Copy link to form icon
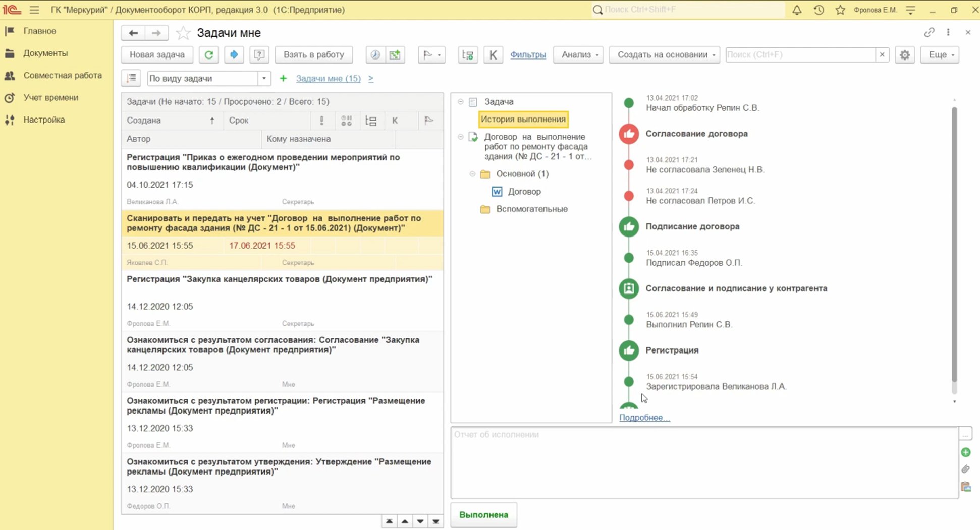 coord(929,32)
